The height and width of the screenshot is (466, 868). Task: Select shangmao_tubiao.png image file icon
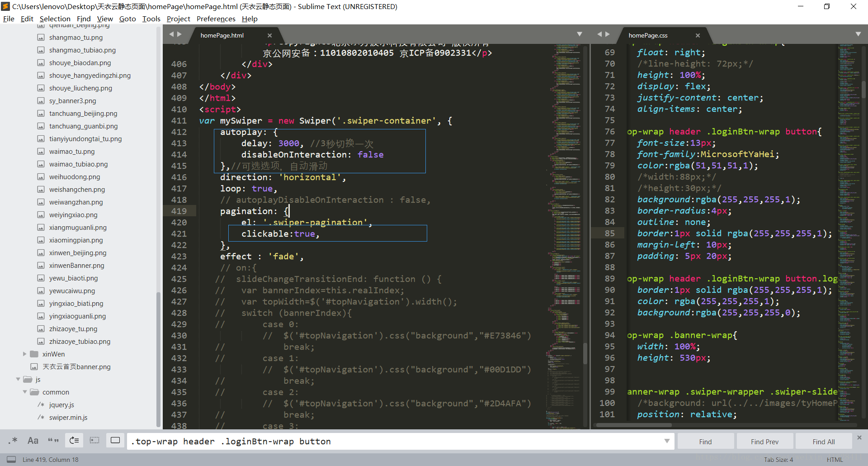[x=41, y=50]
